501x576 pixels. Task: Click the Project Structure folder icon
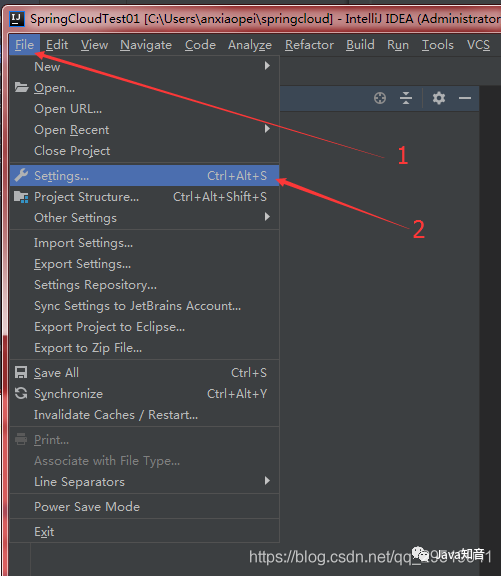(x=21, y=197)
